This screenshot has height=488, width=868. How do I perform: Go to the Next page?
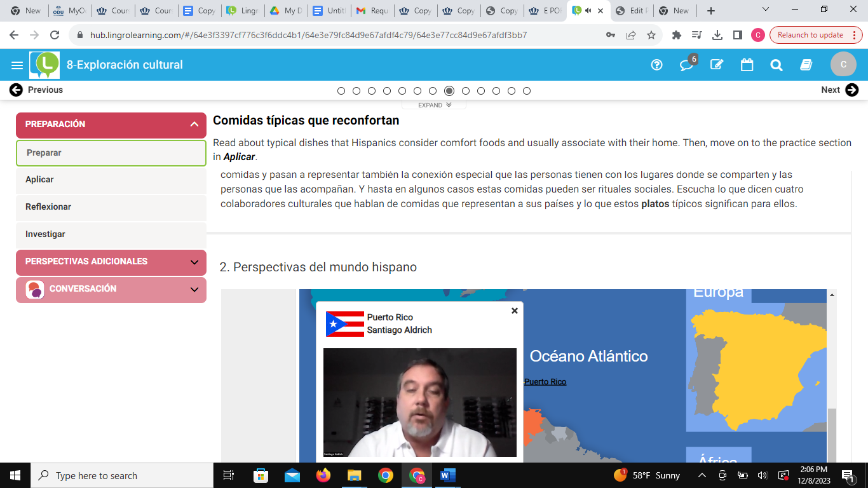click(x=839, y=90)
